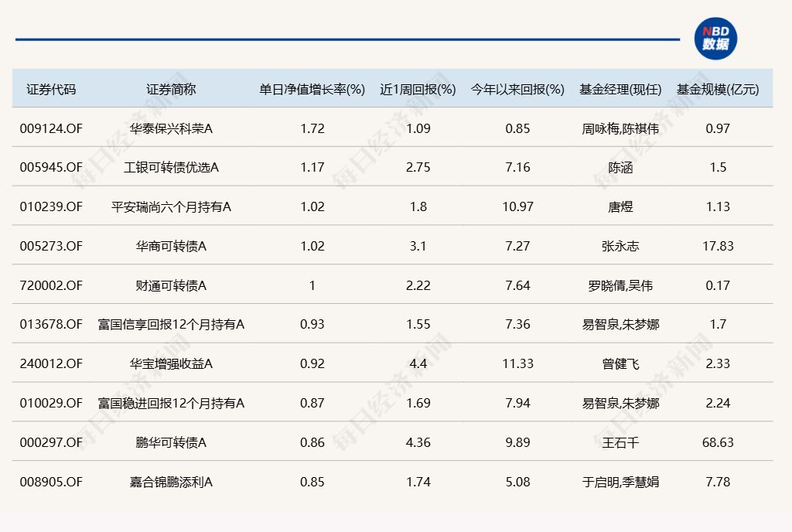
Task: Click weekly return value 2.75
Action: coord(418,168)
